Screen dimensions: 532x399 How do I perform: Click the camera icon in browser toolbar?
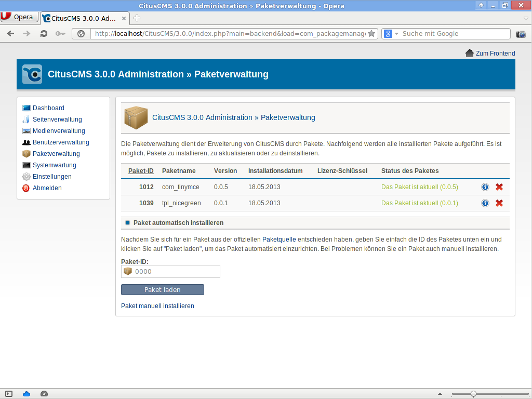pos(521,34)
